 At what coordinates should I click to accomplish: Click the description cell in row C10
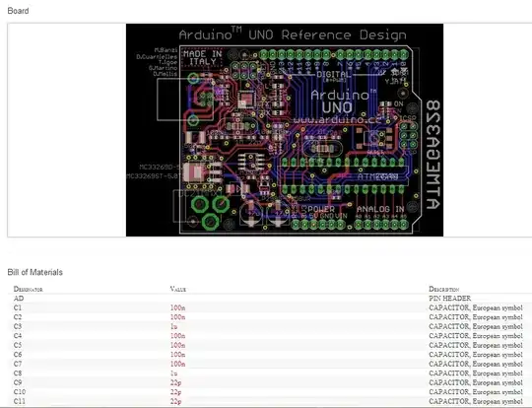pos(476,391)
